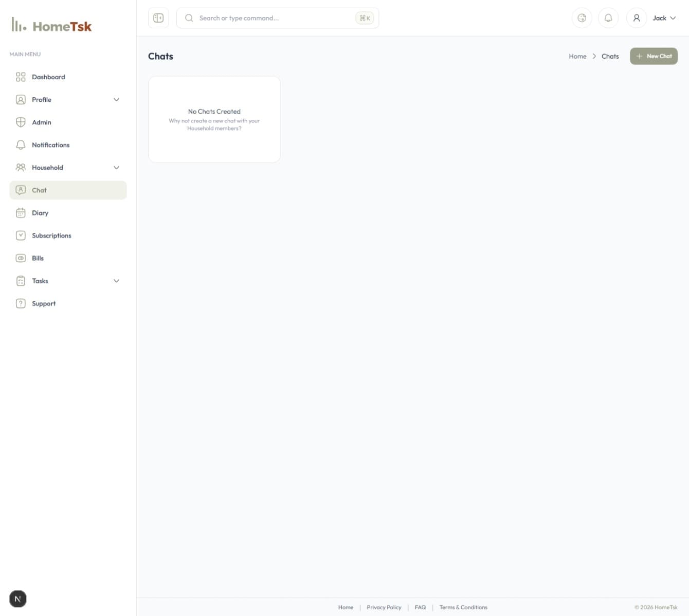Click the Home breadcrumb link
This screenshot has height=616, width=689.
click(577, 57)
